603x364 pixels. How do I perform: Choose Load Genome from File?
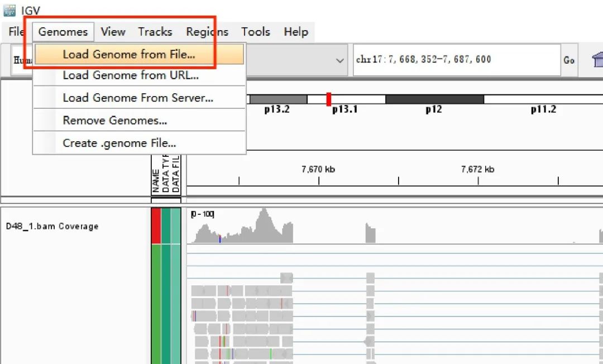pyautogui.click(x=139, y=54)
